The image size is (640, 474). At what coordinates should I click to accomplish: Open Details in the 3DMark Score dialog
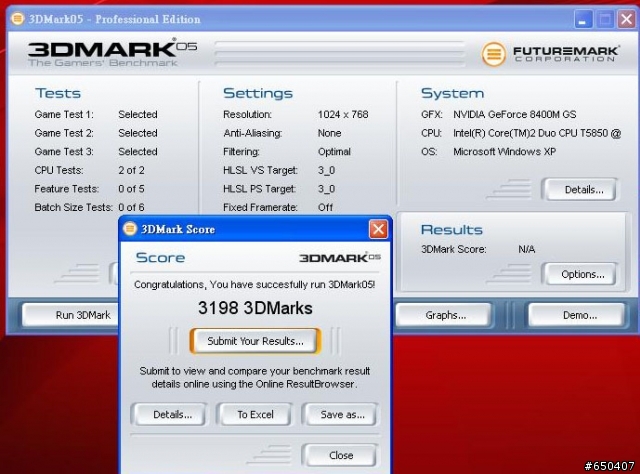[x=172, y=414]
